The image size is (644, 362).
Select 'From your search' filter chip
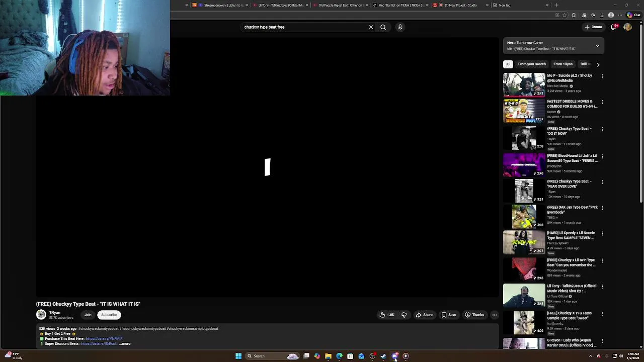[x=532, y=64]
